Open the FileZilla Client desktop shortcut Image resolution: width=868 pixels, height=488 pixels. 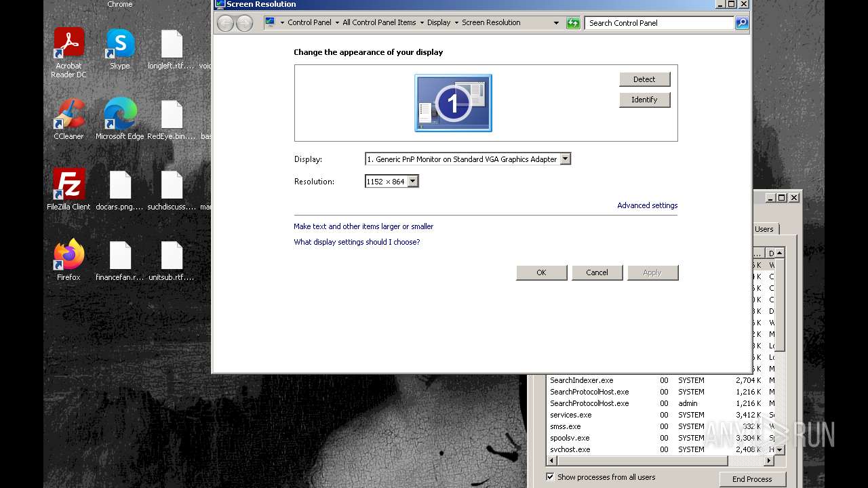click(x=68, y=190)
